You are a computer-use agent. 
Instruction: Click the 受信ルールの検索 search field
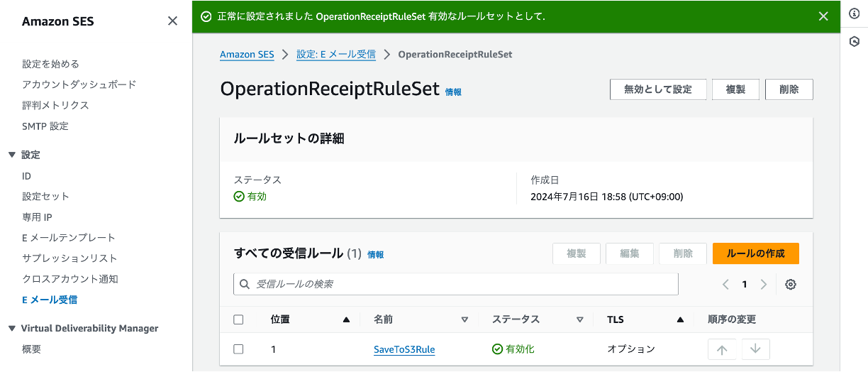pyautogui.click(x=456, y=284)
